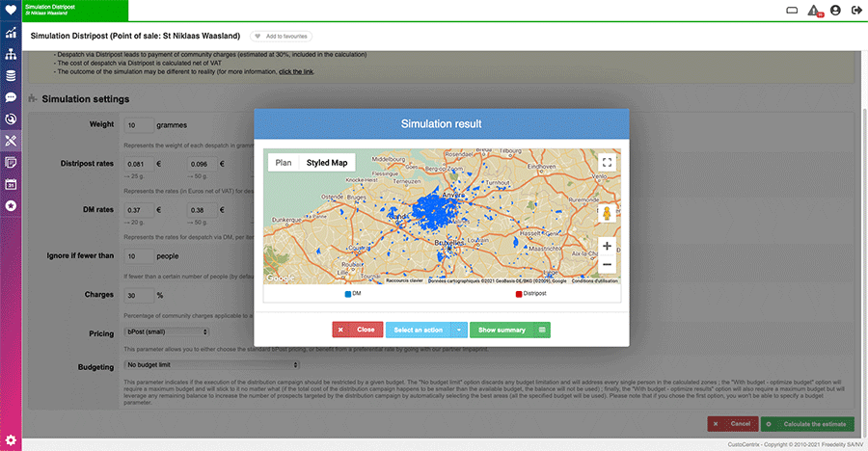Zoom in the map with plus control
Screen dimensions: 868x451
tap(606, 246)
